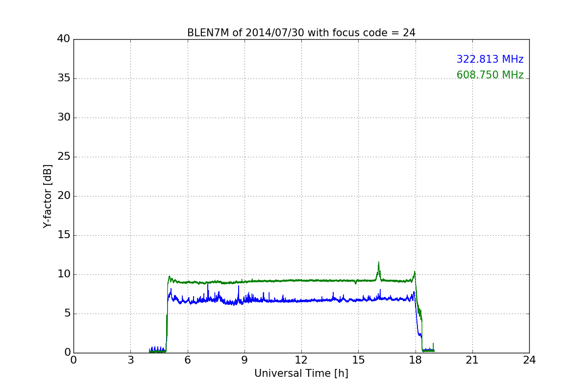The width and height of the screenshot is (588, 392).
Task: Click the y-axis tick label 35
Action: click(64, 78)
